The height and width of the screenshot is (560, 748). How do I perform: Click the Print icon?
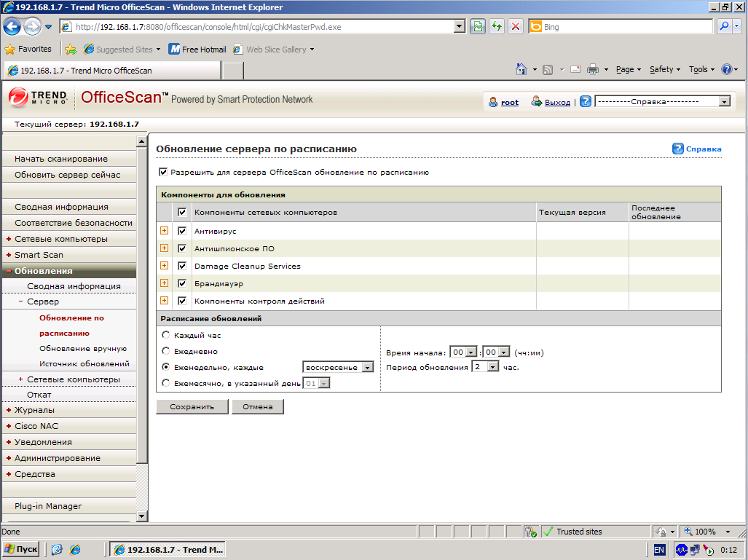tap(592, 70)
